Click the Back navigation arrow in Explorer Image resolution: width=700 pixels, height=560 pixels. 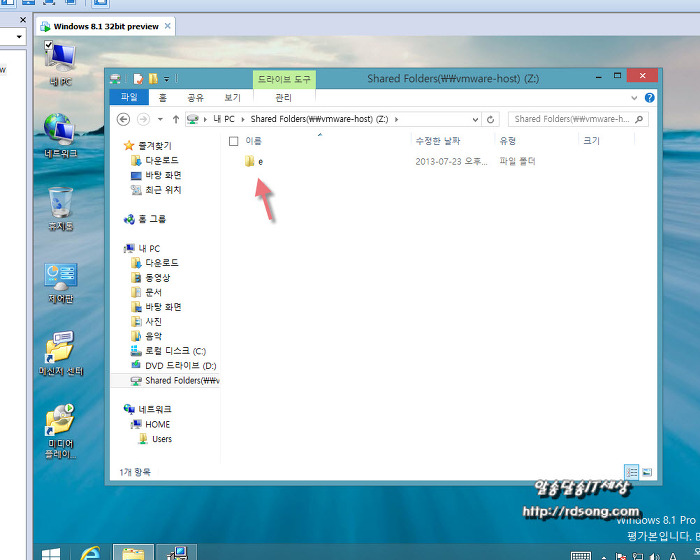click(x=124, y=119)
